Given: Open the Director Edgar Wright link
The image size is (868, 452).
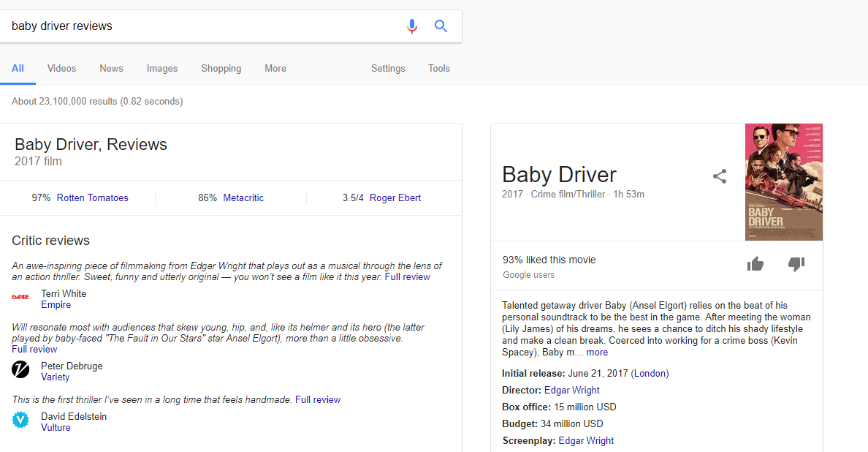Looking at the screenshot, I should pyautogui.click(x=572, y=390).
